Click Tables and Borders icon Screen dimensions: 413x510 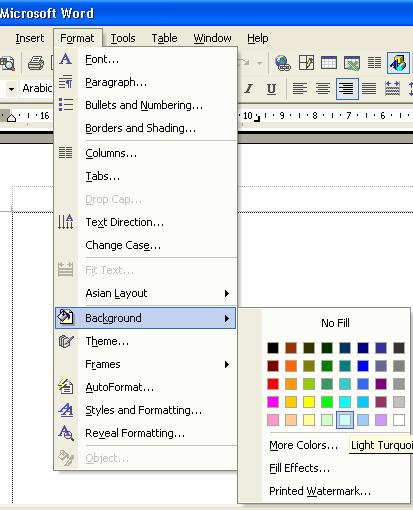(306, 63)
